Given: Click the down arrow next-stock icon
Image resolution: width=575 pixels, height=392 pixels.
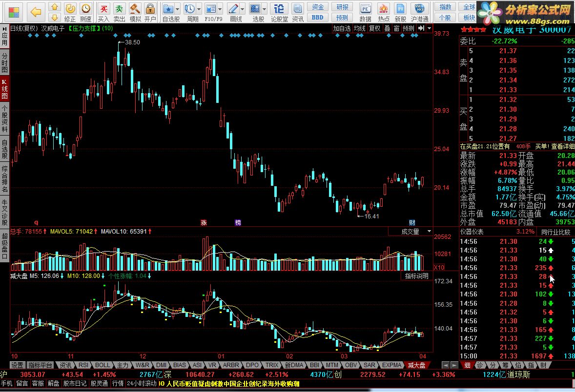Looking at the screenshot, I should tap(54, 17).
